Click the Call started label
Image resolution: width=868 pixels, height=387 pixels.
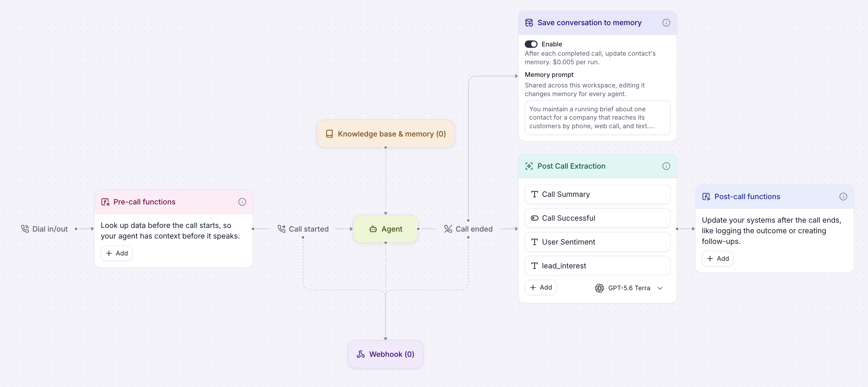point(308,229)
